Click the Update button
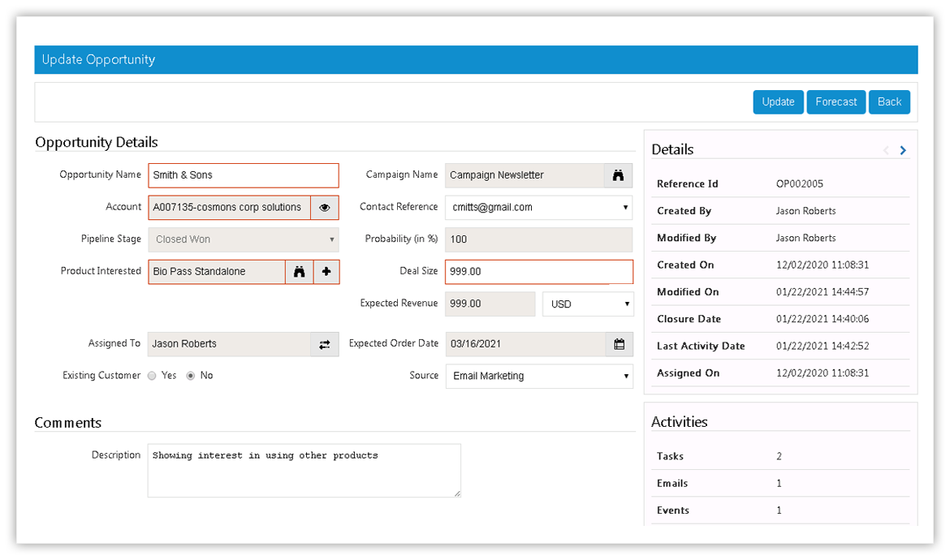 point(778,102)
